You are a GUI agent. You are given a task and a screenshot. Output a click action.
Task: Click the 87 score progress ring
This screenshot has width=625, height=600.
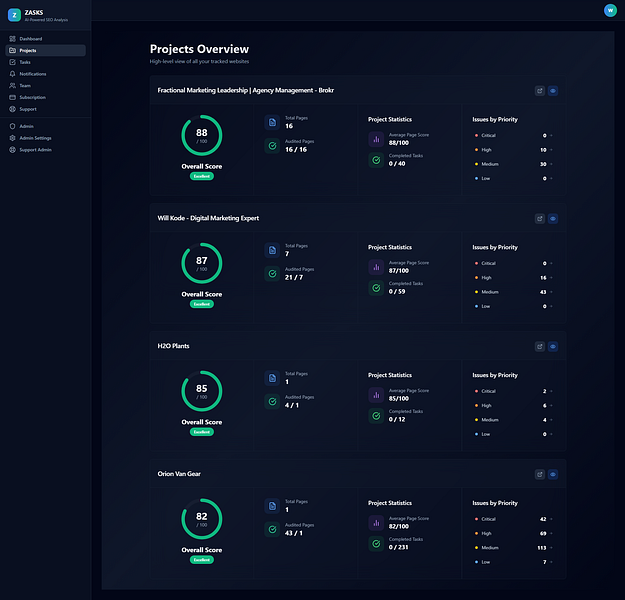202,263
